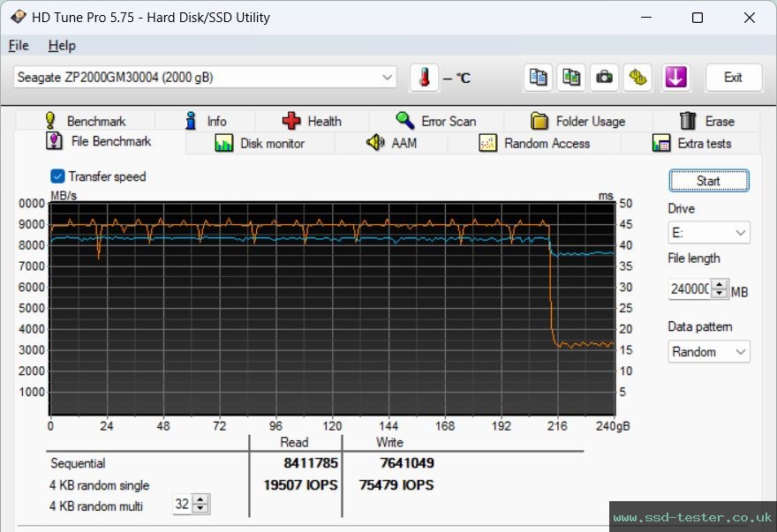Maximize the HD Tune Pro window

pyautogui.click(x=698, y=18)
